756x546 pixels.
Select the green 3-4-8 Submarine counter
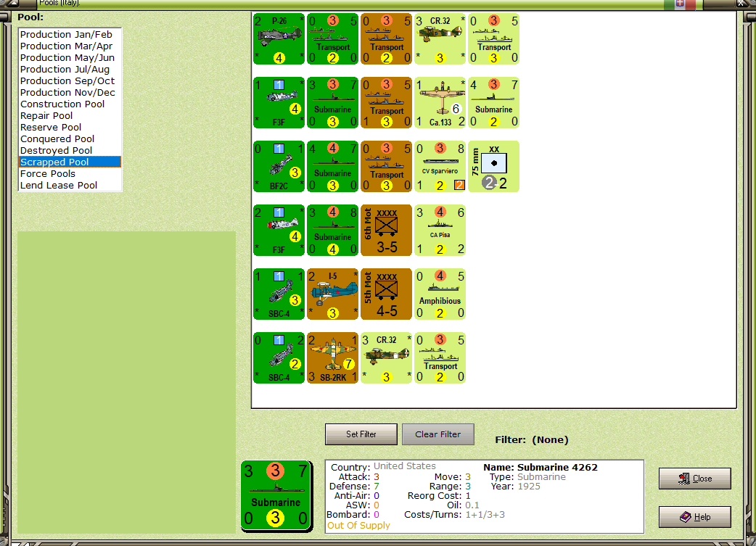(333, 231)
